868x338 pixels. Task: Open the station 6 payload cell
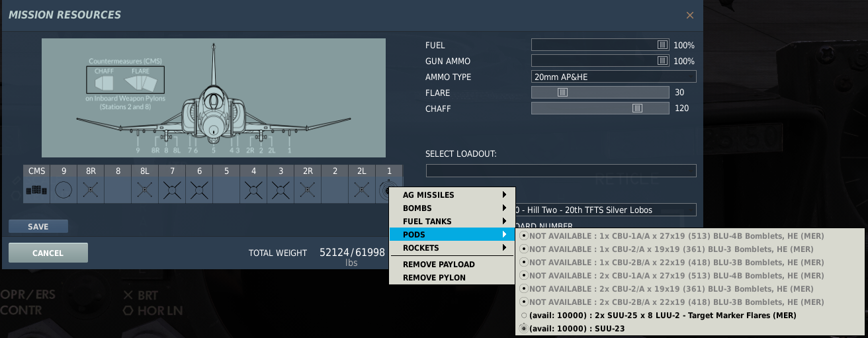coord(199,190)
